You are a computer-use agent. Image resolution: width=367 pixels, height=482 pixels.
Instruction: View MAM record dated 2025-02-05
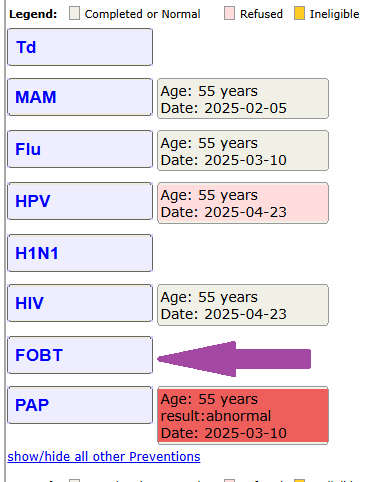pyautogui.click(x=243, y=98)
